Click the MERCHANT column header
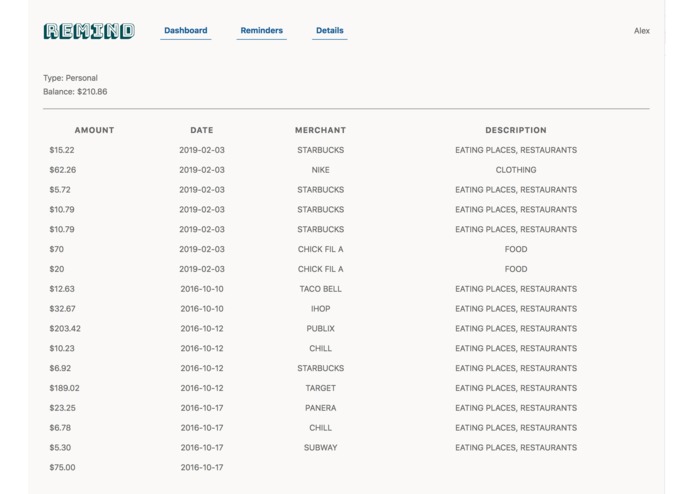Image resolution: width=695 pixels, height=494 pixels. point(320,130)
